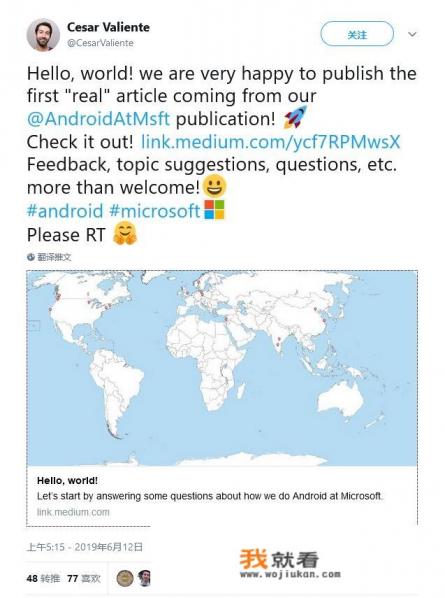
Task: Click the grinning face emoji
Action: coord(215,186)
